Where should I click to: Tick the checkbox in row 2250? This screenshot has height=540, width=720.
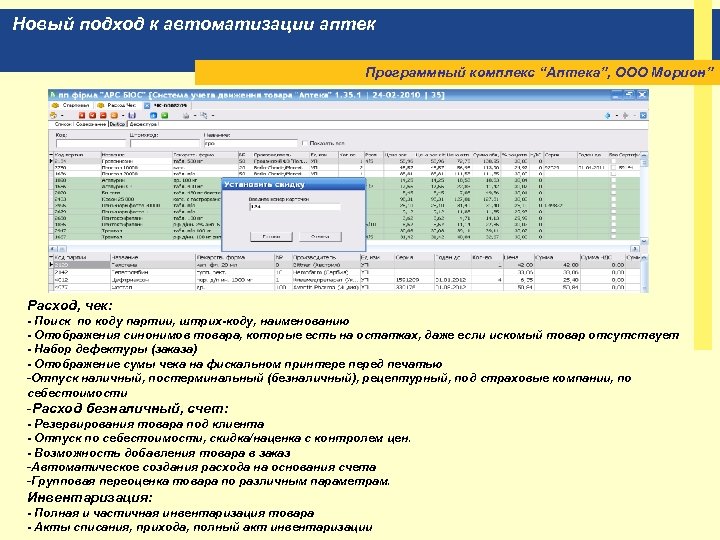click(x=614, y=168)
